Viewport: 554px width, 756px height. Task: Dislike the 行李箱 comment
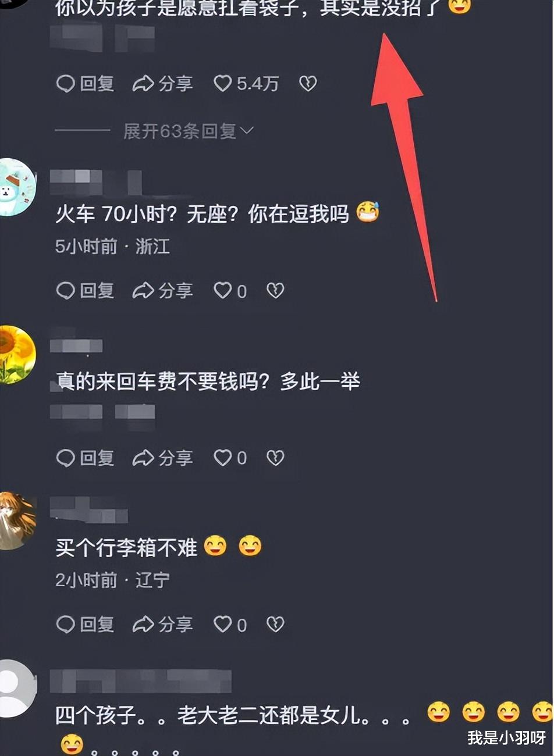[275, 625]
